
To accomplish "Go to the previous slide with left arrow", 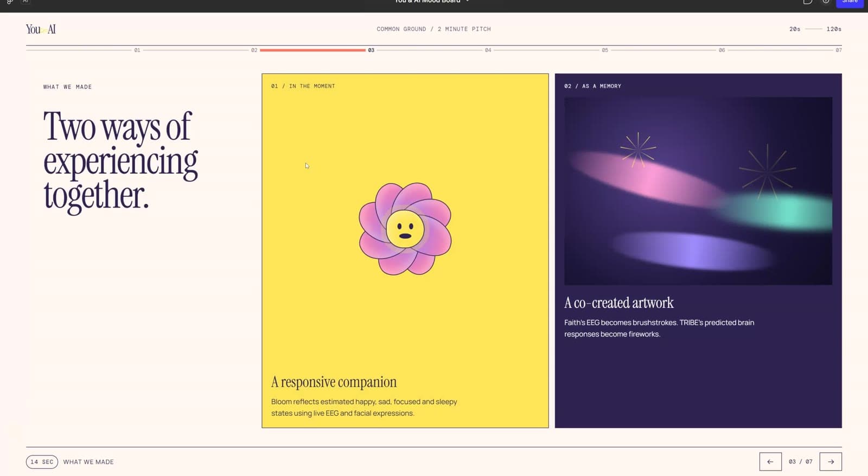I will pos(770,461).
